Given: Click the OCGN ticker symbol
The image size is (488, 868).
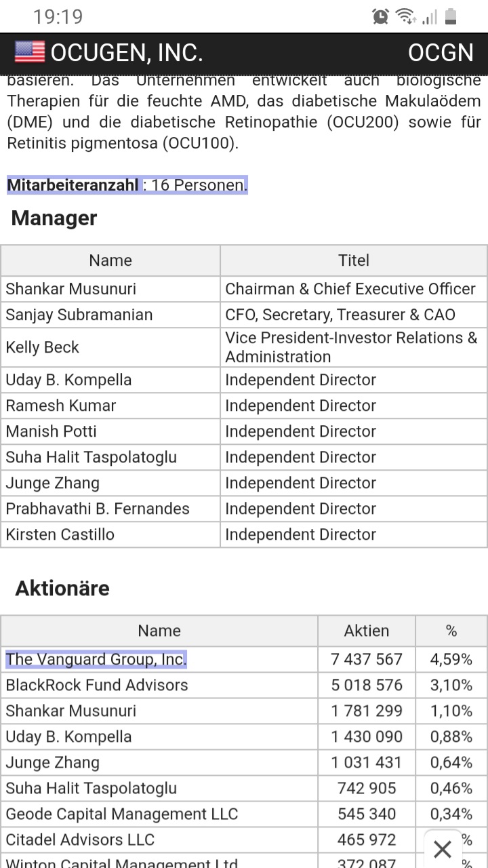Looking at the screenshot, I should [x=441, y=52].
